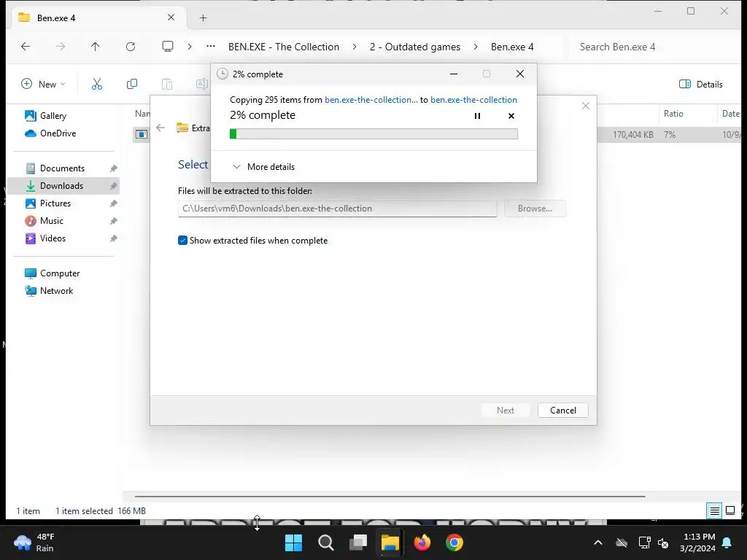
Task: Switch to details list view in status bar
Action: (715, 511)
